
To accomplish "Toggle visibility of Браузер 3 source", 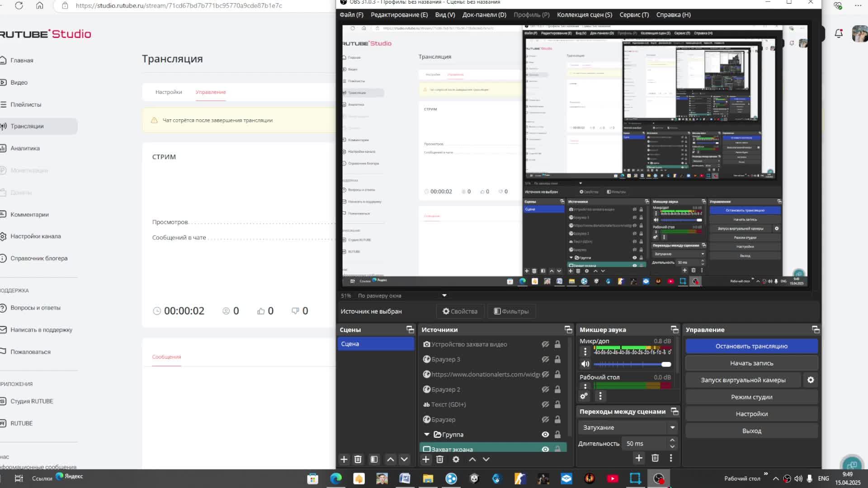I will pyautogui.click(x=545, y=359).
